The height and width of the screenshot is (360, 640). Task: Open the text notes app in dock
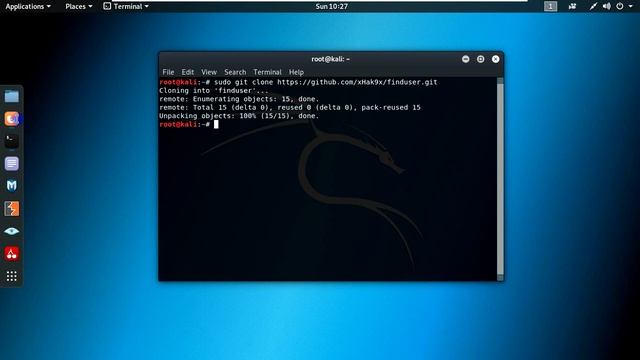[11, 164]
